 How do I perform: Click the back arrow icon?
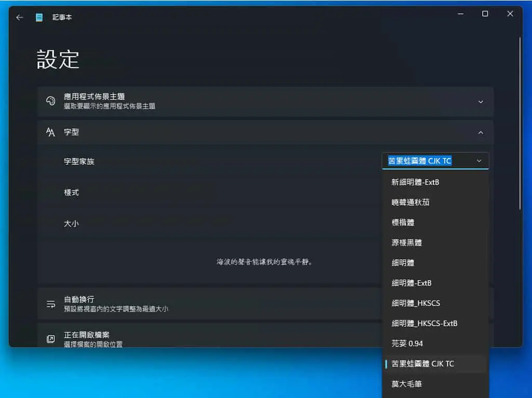pos(19,17)
